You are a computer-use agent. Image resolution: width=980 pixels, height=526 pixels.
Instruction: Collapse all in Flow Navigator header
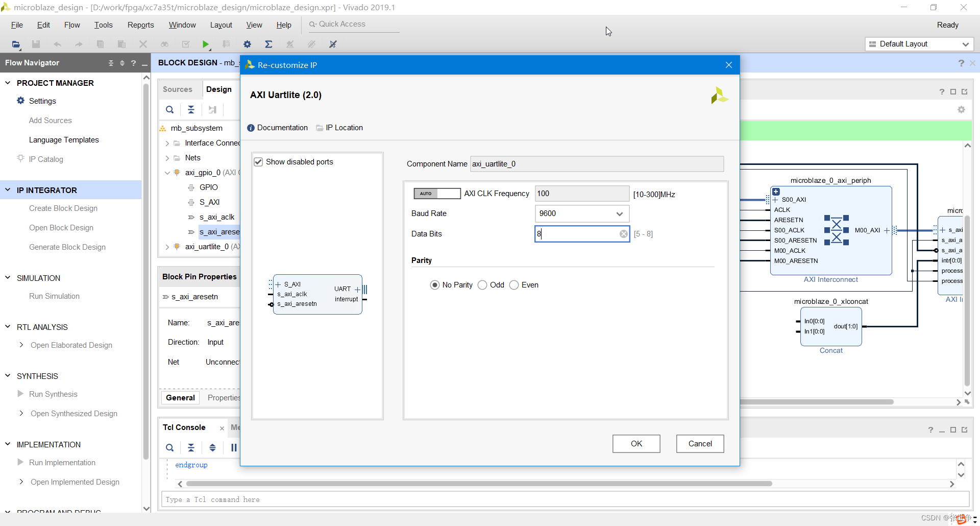[111, 63]
